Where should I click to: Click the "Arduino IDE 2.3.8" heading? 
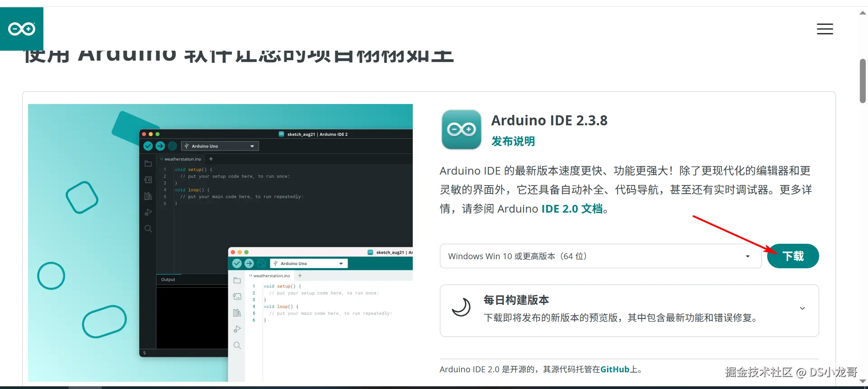pos(549,120)
